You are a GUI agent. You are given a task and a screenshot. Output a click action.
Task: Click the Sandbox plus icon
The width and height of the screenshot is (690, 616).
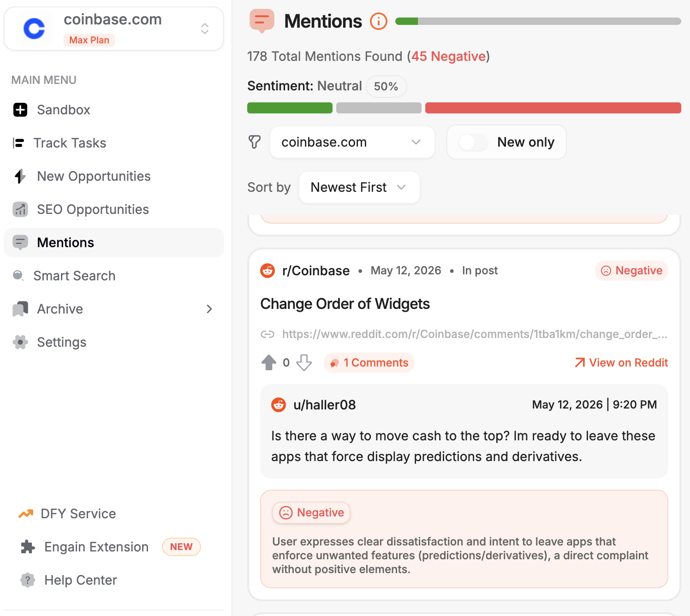(20, 110)
